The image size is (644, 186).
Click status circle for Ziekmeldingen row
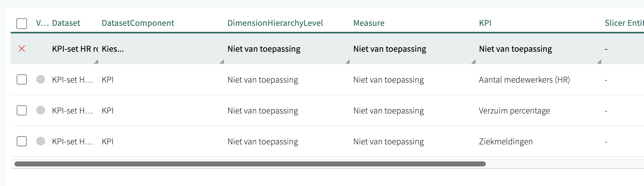(41, 141)
